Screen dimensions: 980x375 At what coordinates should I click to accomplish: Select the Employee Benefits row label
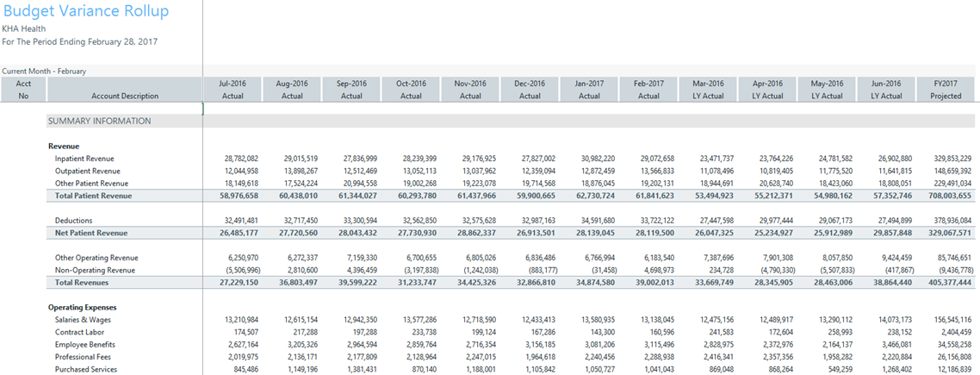click(87, 344)
